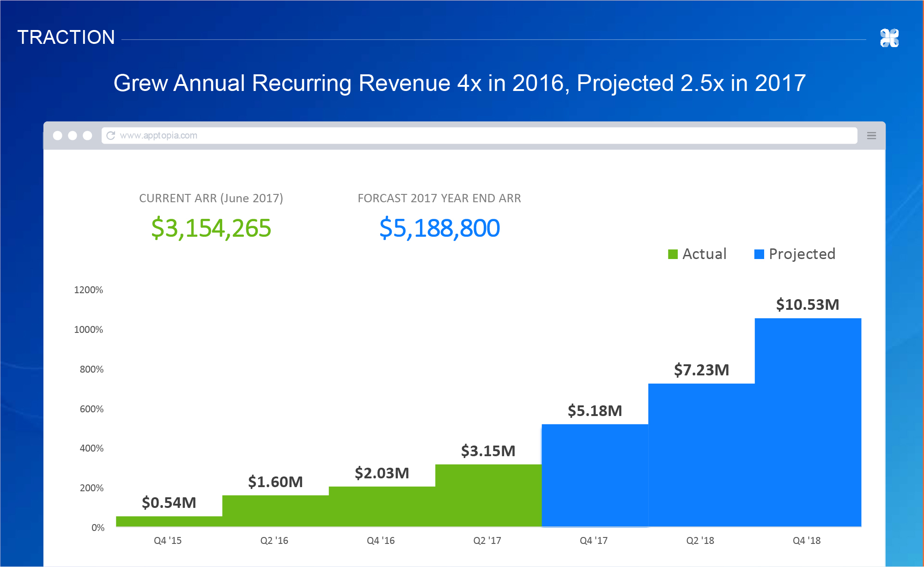Click the $5.18M bar label
The width and height of the screenshot is (924, 567).
(x=595, y=410)
